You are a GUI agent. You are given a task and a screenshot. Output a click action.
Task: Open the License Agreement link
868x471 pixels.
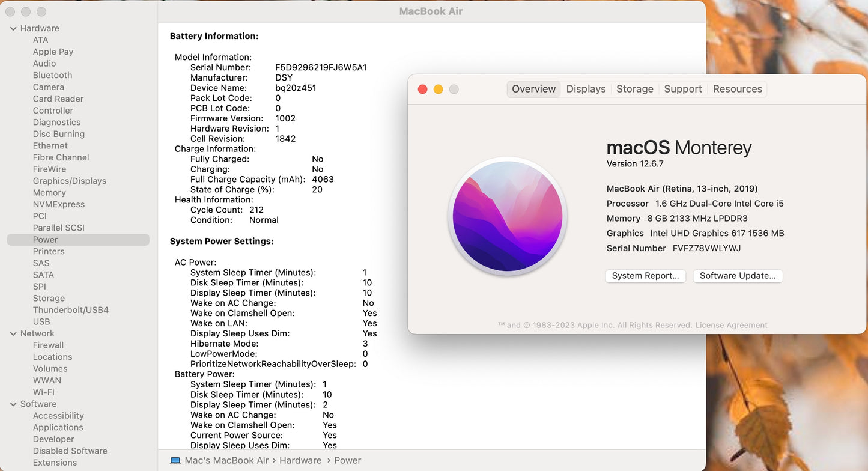731,325
